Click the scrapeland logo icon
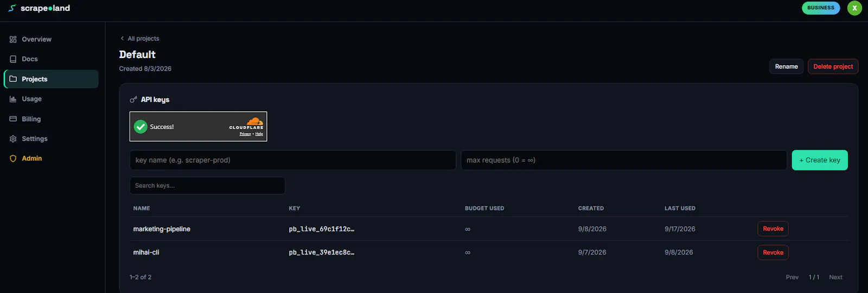868x293 pixels. coord(12,8)
